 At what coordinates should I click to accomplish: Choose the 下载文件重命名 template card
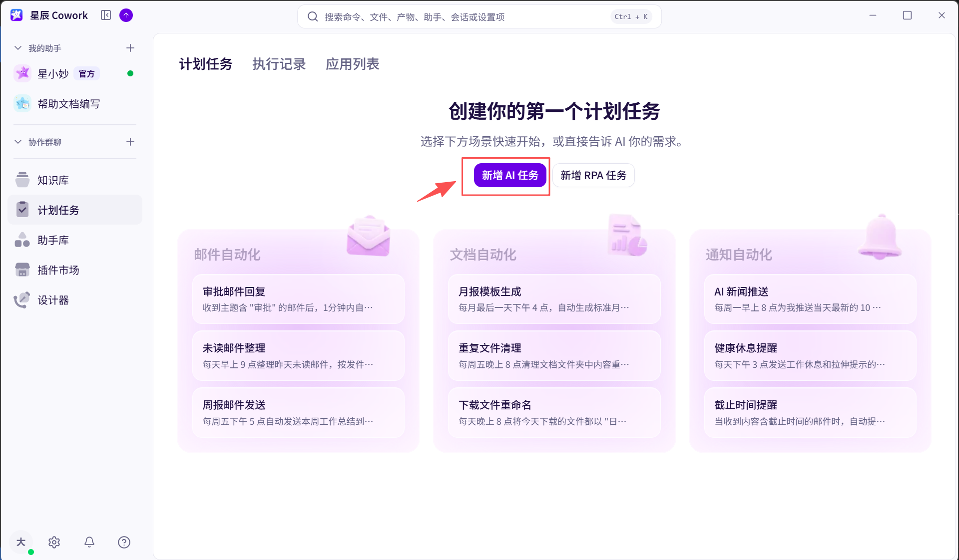click(x=554, y=413)
